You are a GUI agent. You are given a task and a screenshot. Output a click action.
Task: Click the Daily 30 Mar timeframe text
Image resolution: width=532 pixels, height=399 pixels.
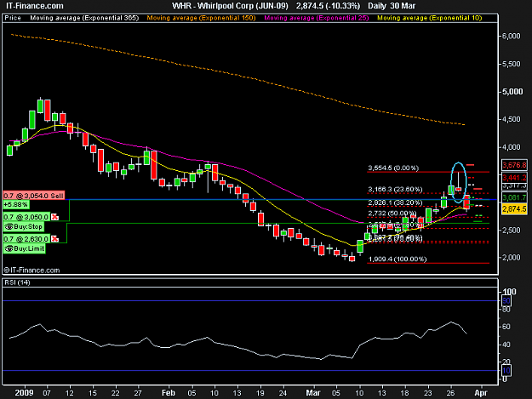click(x=392, y=6)
